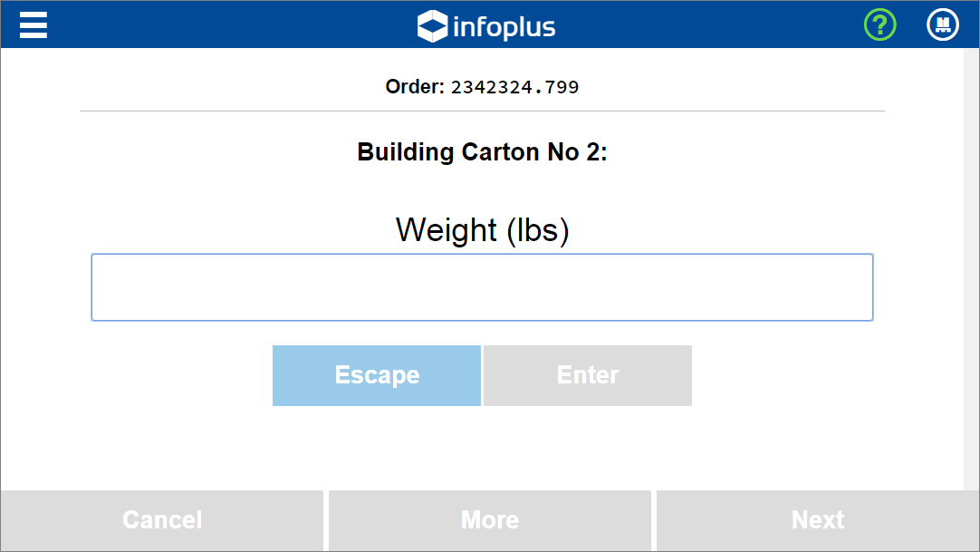
Task: Click the infoplus wordmark text
Action: [504, 27]
